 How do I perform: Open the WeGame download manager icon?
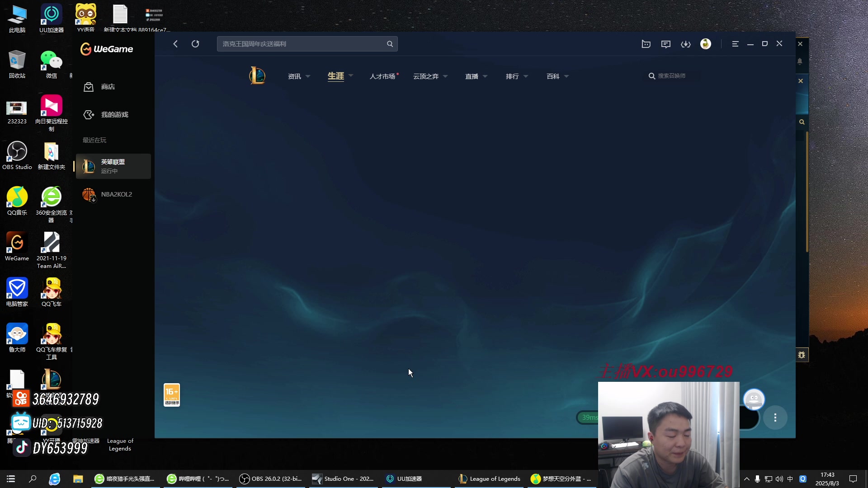[x=686, y=44]
